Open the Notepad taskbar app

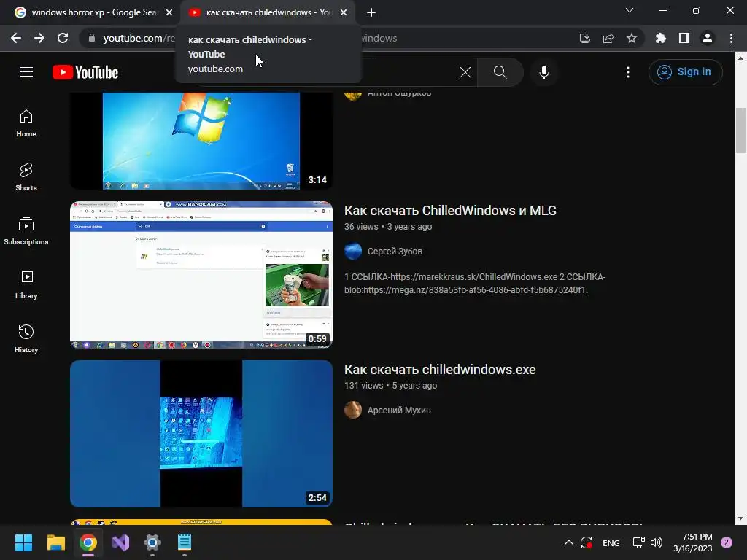185,542
